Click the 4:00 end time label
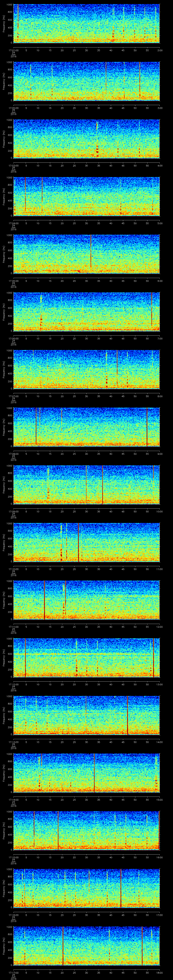The height and width of the screenshot is (980, 173). pyautogui.click(x=160, y=166)
